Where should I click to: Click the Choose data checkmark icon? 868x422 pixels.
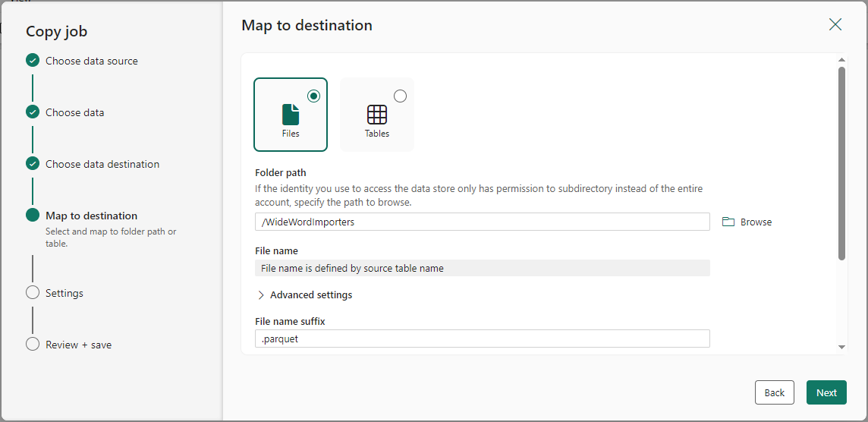point(33,112)
